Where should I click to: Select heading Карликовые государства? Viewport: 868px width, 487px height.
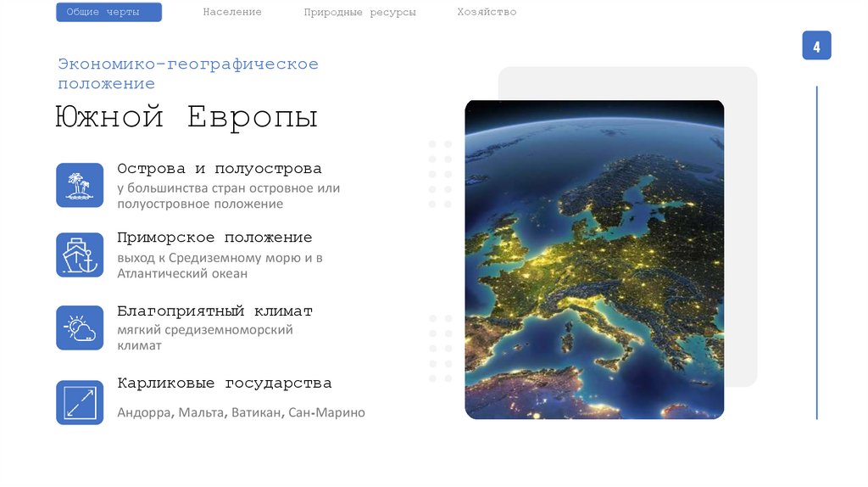coord(224,383)
